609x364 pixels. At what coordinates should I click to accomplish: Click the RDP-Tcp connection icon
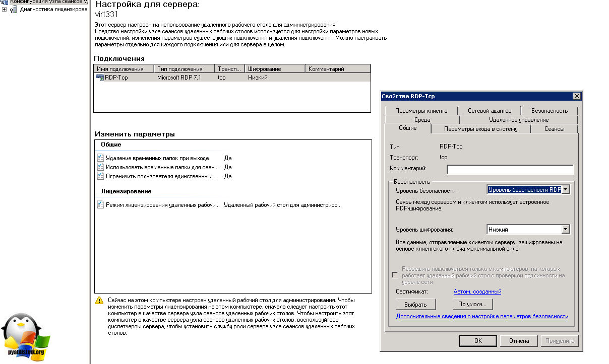(x=100, y=78)
